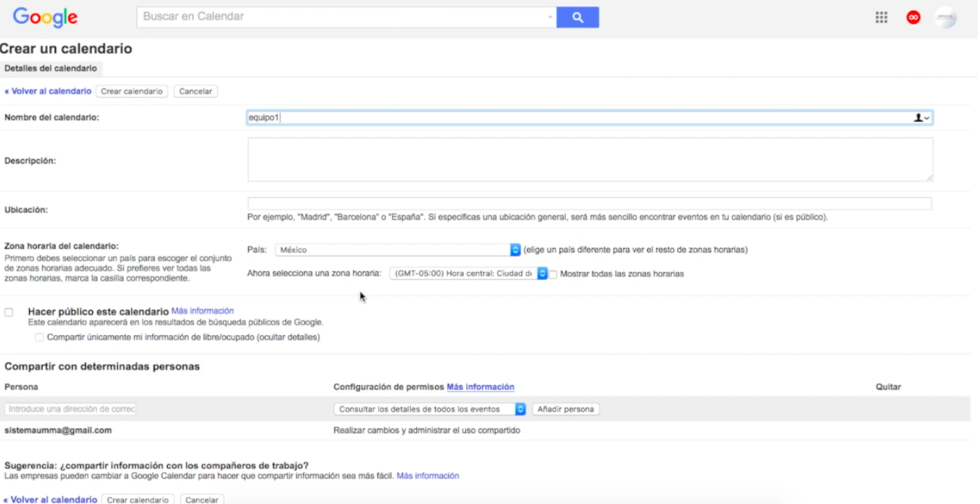980x504 pixels.
Task: Open the Google apps grid icon
Action: (881, 18)
